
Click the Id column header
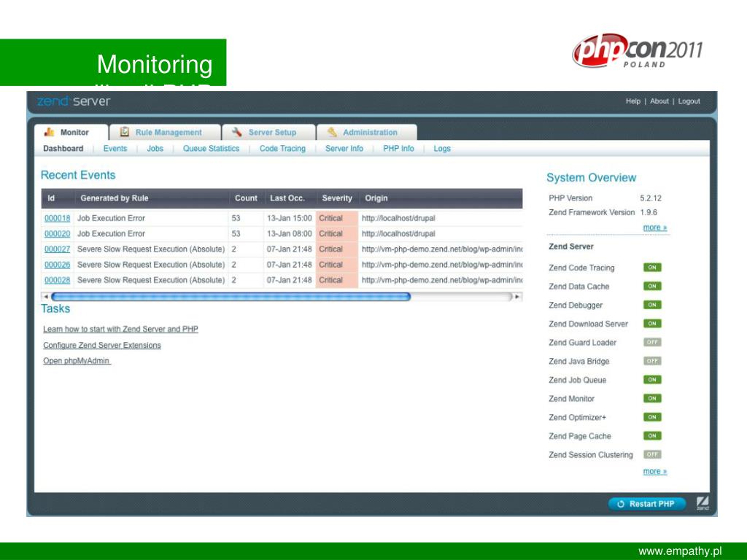pos(51,198)
